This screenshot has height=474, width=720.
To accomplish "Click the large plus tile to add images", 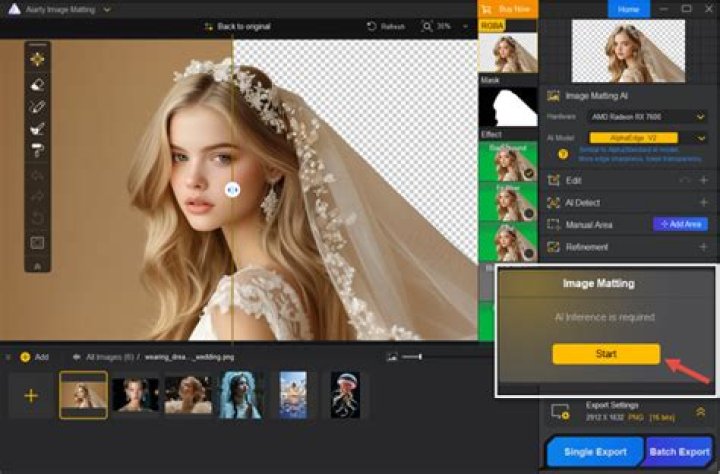I will click(x=31, y=395).
